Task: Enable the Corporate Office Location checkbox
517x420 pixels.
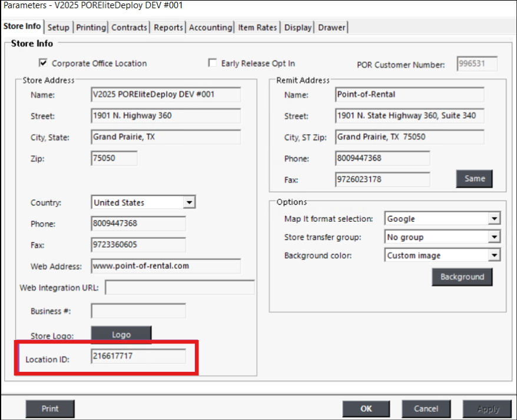Action: (x=42, y=63)
